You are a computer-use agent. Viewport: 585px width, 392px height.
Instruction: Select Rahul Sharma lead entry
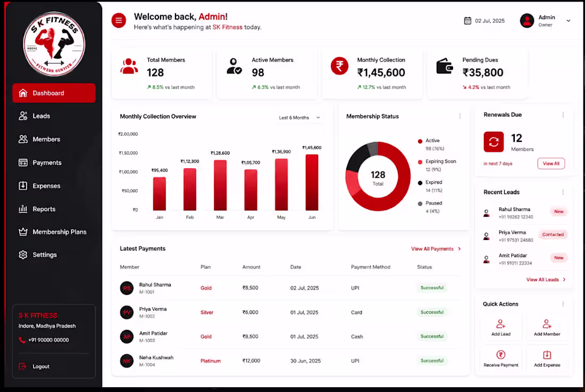coord(524,213)
